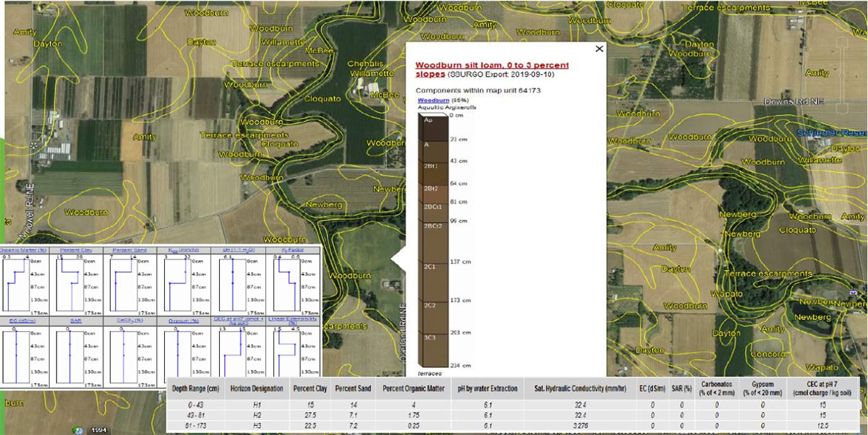Open the pH 1:1 H2O property link
Screen dimensions: 868x435
pyautogui.click(x=237, y=249)
